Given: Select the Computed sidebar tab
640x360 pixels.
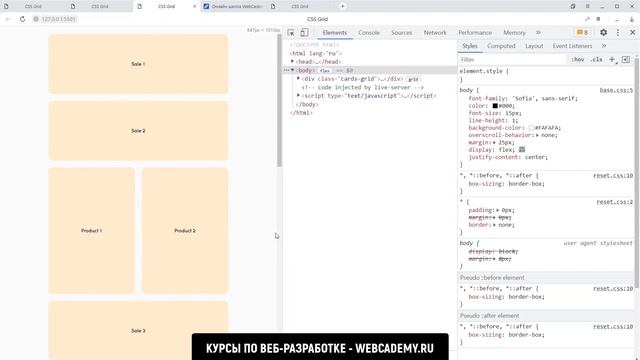Looking at the screenshot, I should tap(501, 46).
